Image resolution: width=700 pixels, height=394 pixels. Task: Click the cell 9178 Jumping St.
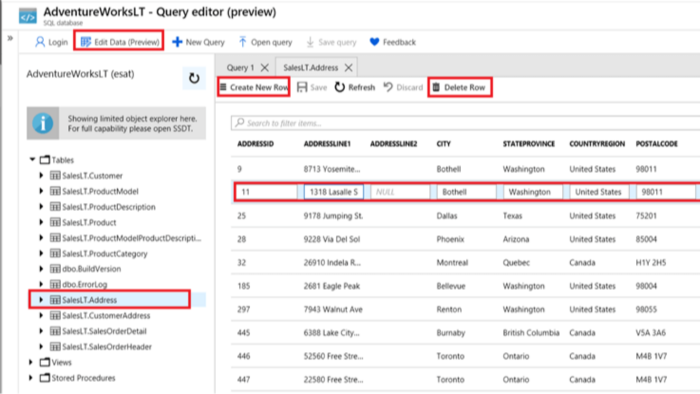coord(333,216)
